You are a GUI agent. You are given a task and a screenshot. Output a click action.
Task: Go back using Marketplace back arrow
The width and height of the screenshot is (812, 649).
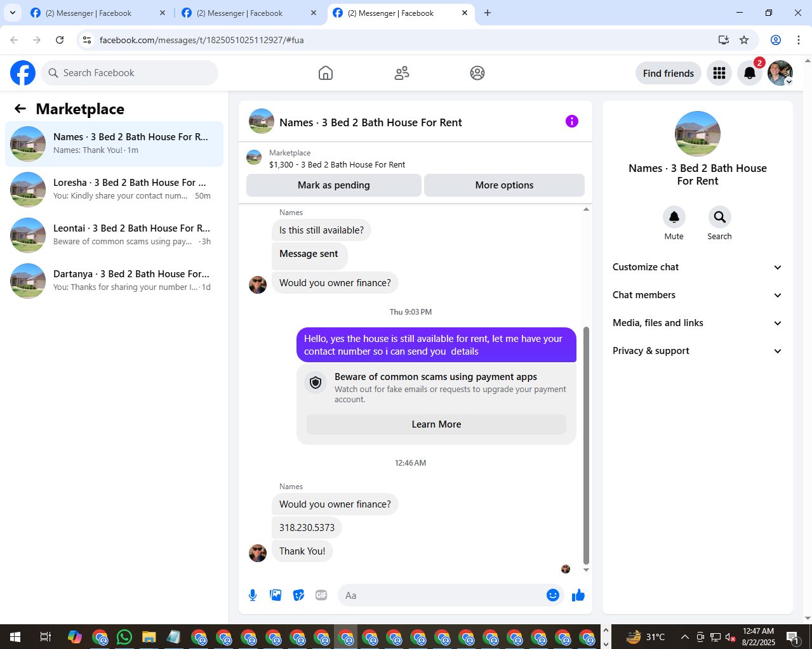pyautogui.click(x=20, y=108)
